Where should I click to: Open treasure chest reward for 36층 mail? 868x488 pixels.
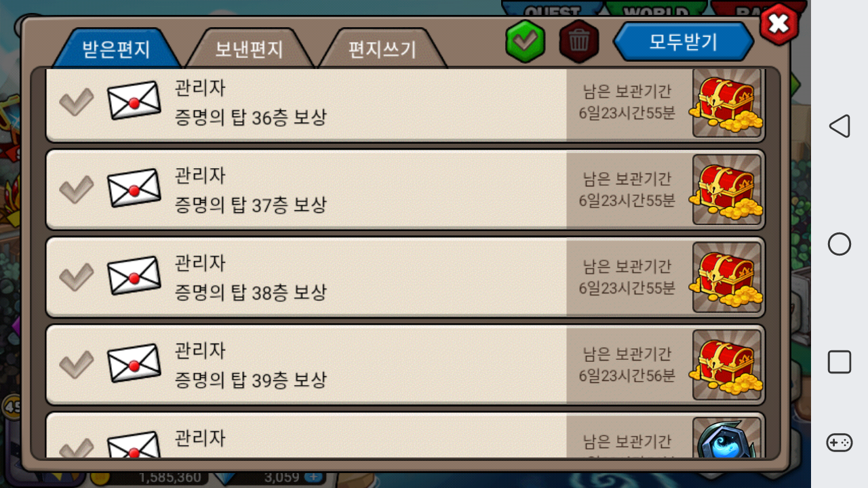pyautogui.click(x=726, y=102)
